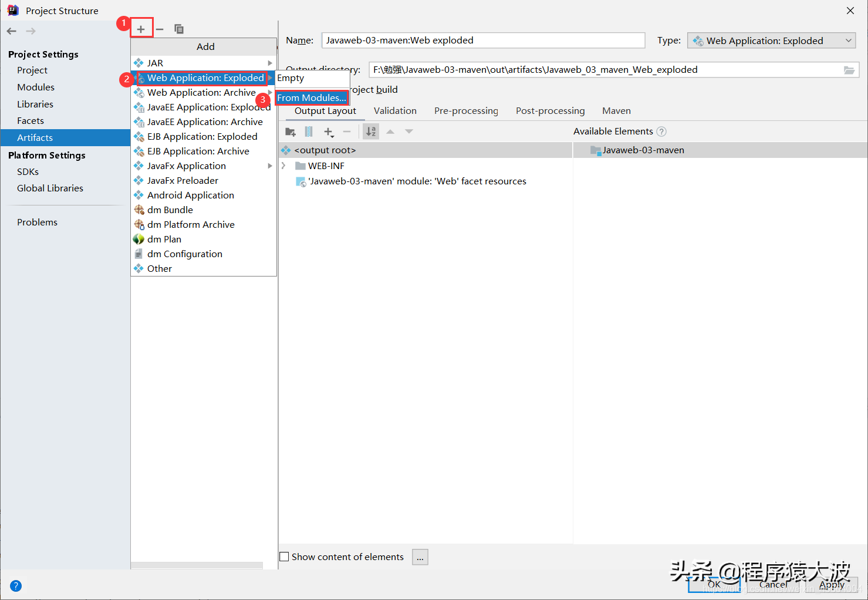Open the add copy of element dropdown
Screen dimensions: 868x600
[329, 132]
